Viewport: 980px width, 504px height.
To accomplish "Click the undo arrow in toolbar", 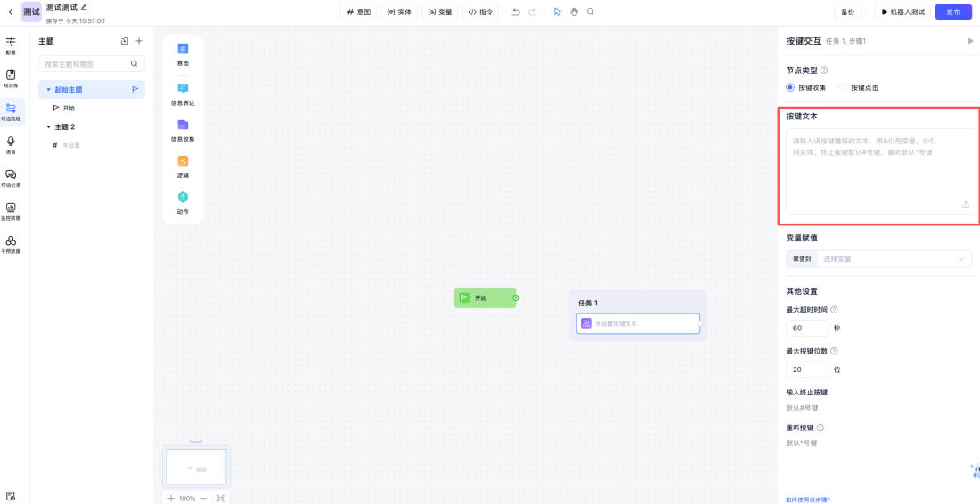I will (x=516, y=12).
